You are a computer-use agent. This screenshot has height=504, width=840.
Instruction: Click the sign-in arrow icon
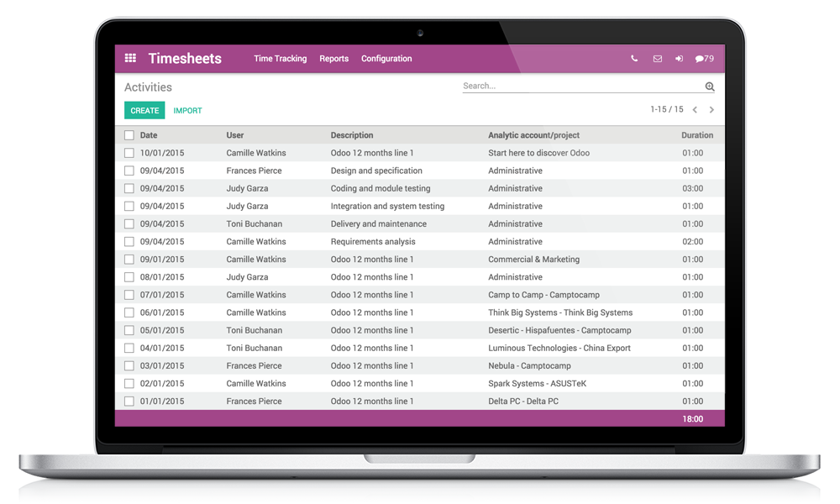[679, 59]
